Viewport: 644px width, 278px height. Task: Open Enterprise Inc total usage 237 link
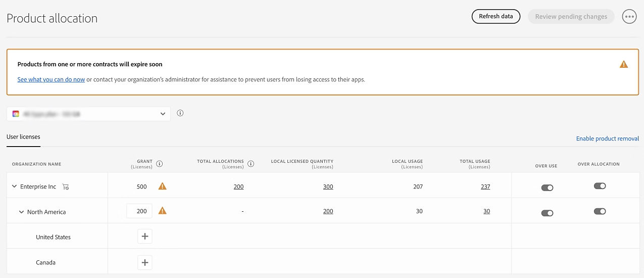point(485,187)
